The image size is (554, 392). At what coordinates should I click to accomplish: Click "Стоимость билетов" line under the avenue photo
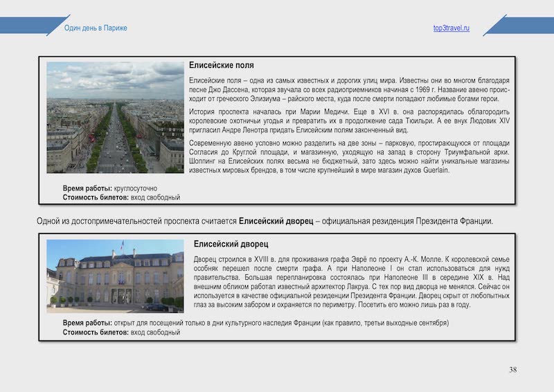(x=121, y=197)
